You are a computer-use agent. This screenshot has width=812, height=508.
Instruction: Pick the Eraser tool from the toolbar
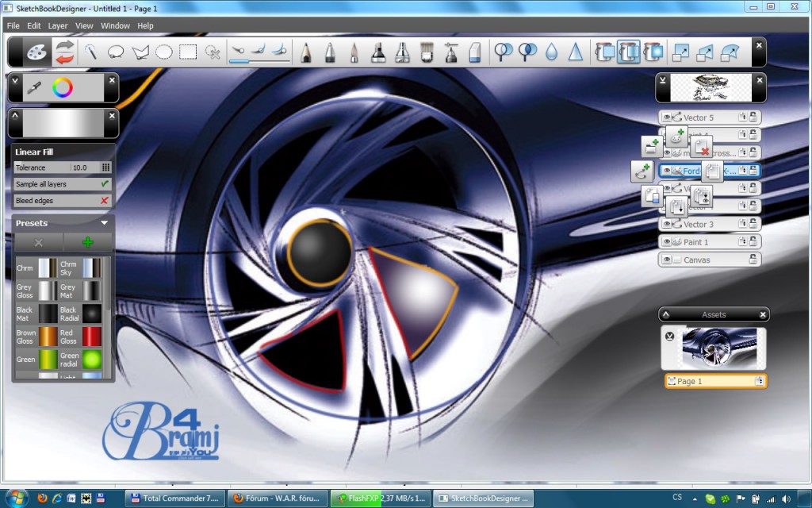coord(475,52)
